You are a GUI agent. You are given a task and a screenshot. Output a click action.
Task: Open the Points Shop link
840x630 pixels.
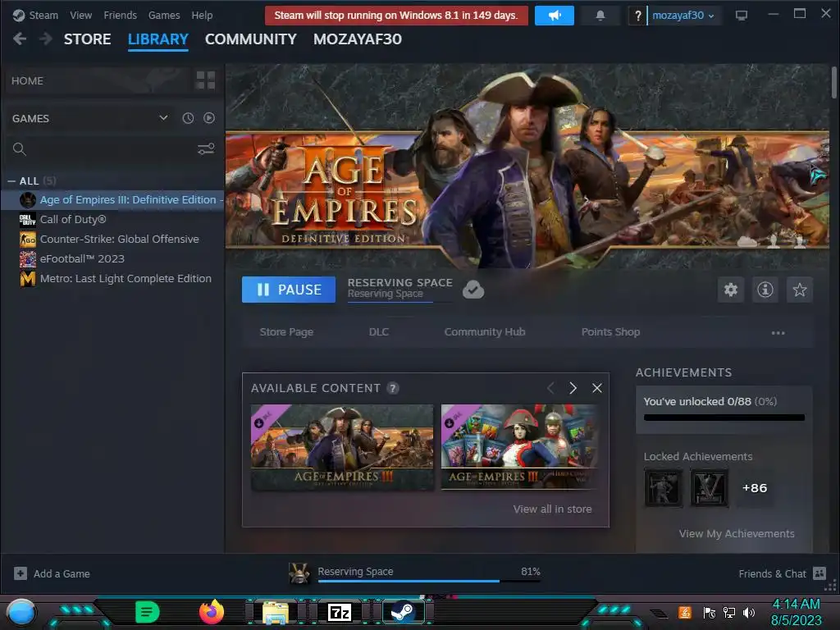pos(610,331)
